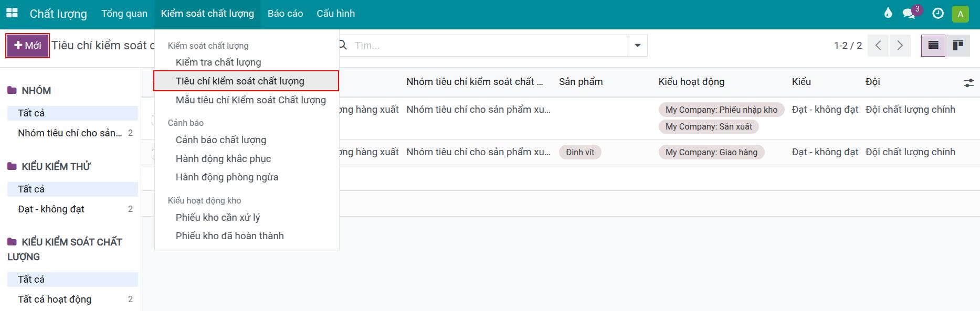The width and height of the screenshot is (980, 311).
Task: Click the KIỂU KIỂM THỬ folder icon
Action: click(12, 167)
